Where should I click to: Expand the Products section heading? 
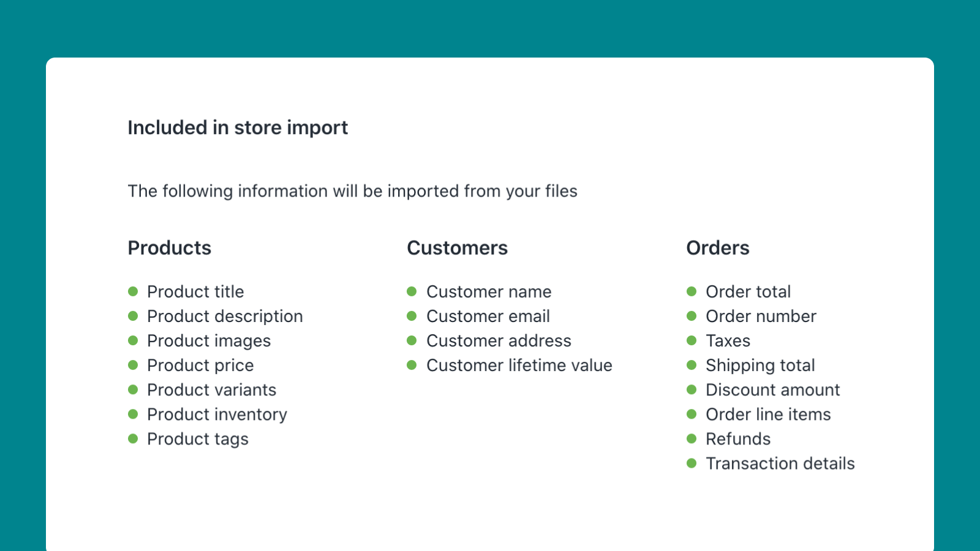(x=170, y=249)
